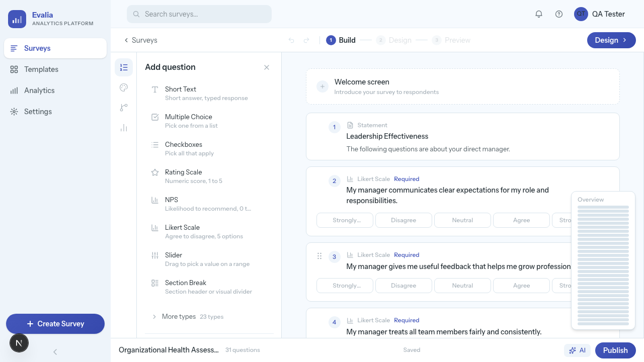Click the Evalia logo icon
644x362 pixels.
(x=17, y=19)
